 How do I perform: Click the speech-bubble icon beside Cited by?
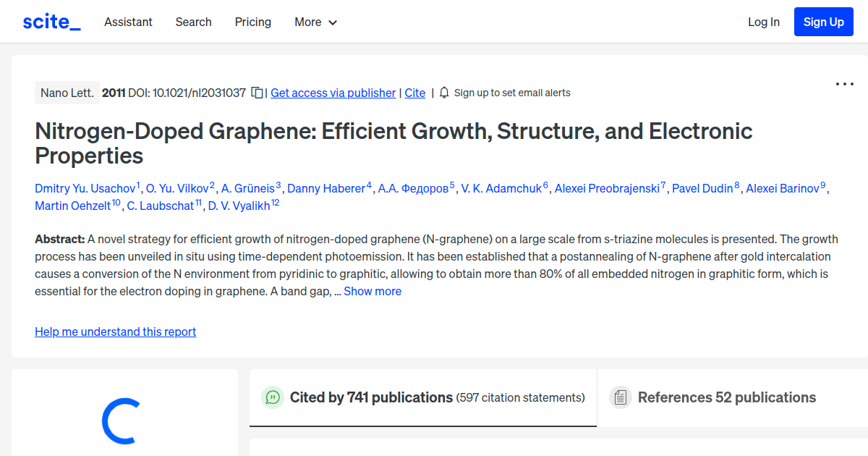[x=273, y=397]
